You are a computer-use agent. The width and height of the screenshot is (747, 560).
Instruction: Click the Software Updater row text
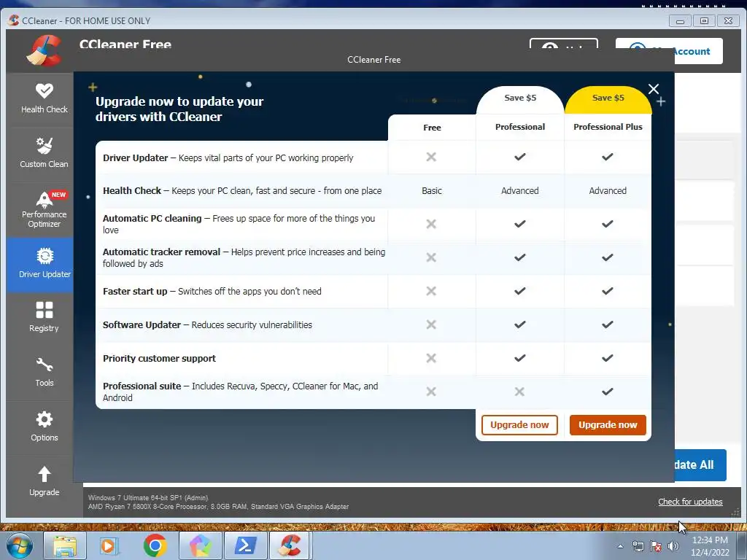pyautogui.click(x=207, y=324)
